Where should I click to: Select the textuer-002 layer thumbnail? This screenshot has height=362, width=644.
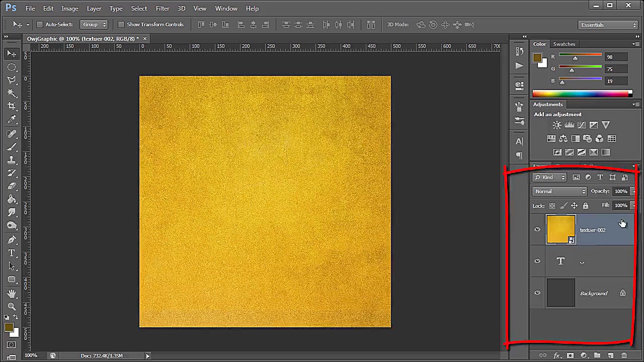click(x=560, y=230)
